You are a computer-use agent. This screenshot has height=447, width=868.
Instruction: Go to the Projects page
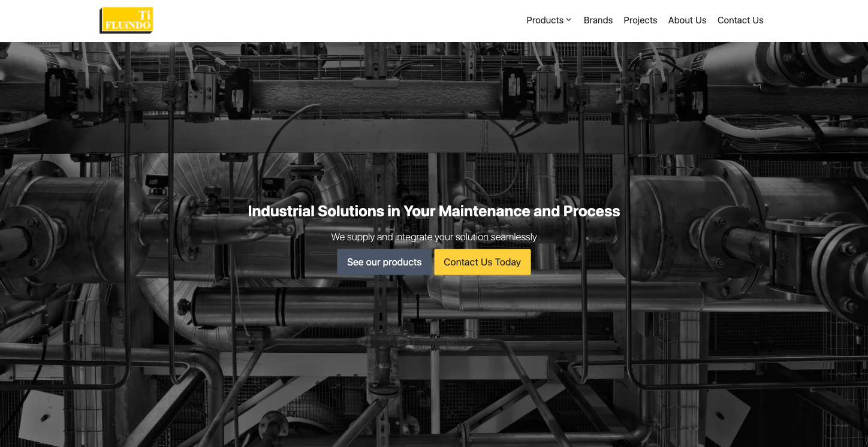tap(640, 20)
